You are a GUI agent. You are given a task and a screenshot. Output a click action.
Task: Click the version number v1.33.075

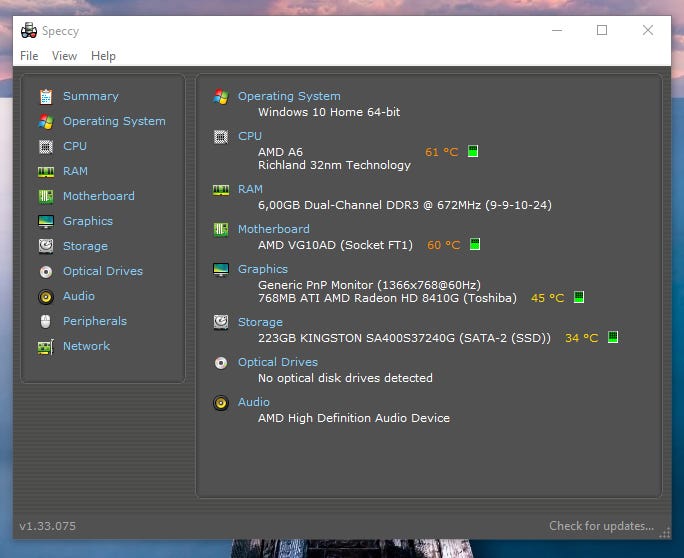pos(48,526)
